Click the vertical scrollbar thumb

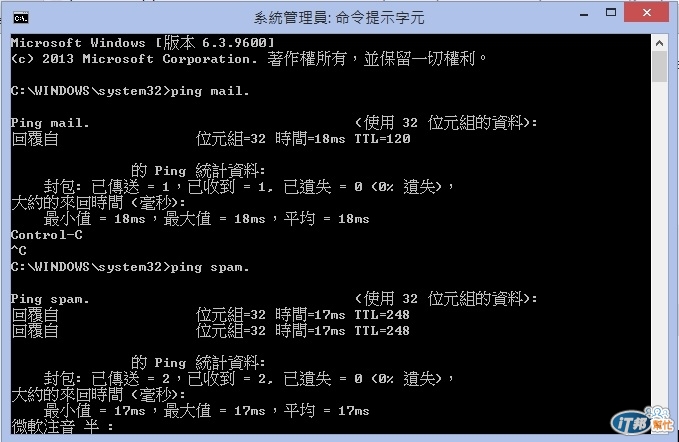[659, 67]
